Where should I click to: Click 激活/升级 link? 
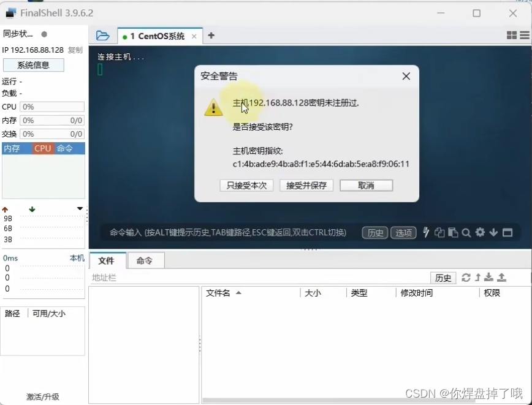[x=43, y=396]
